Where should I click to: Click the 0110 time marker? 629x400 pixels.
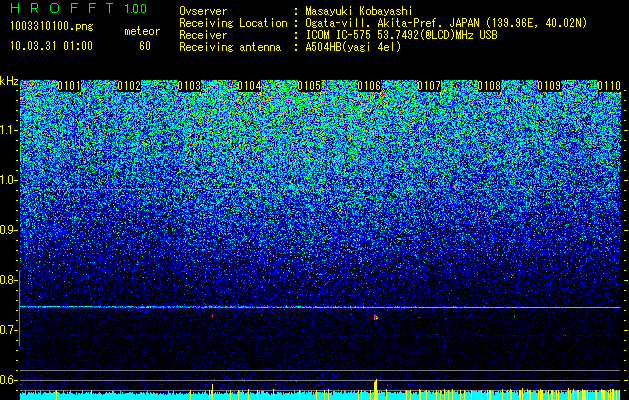coord(609,86)
